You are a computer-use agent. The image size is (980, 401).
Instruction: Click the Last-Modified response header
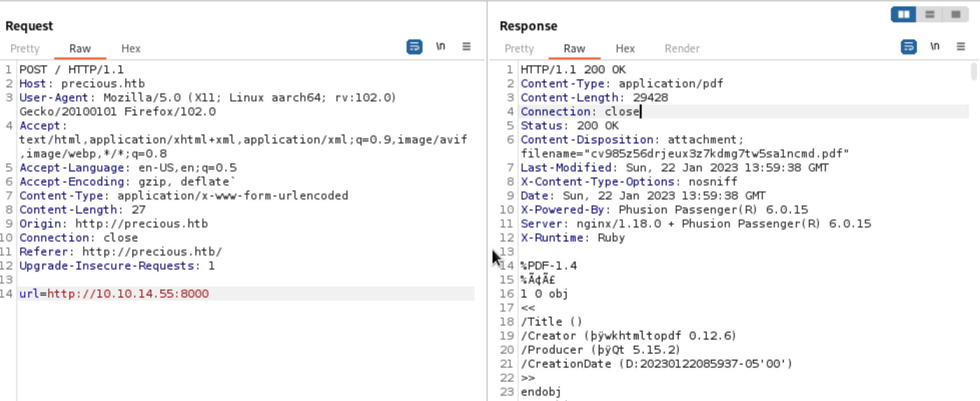pyautogui.click(x=674, y=168)
